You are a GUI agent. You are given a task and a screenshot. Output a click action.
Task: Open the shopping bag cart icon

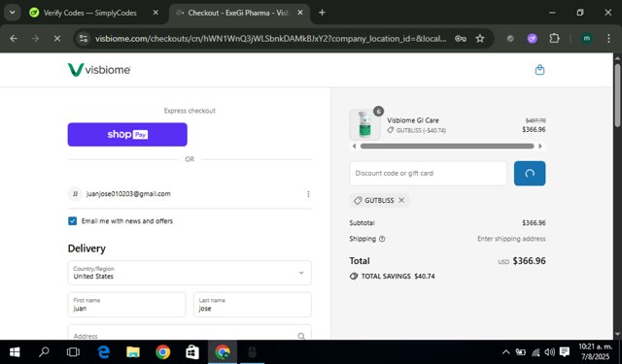(539, 70)
